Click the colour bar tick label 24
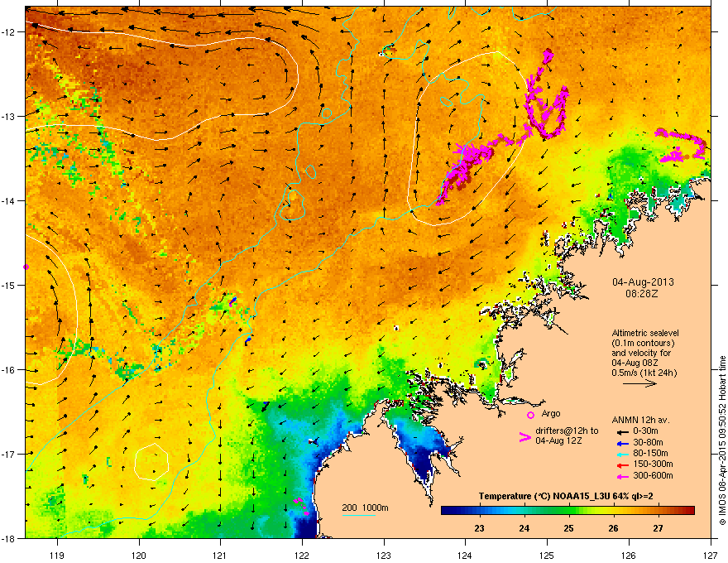The height and width of the screenshot is (563, 728). tap(524, 528)
